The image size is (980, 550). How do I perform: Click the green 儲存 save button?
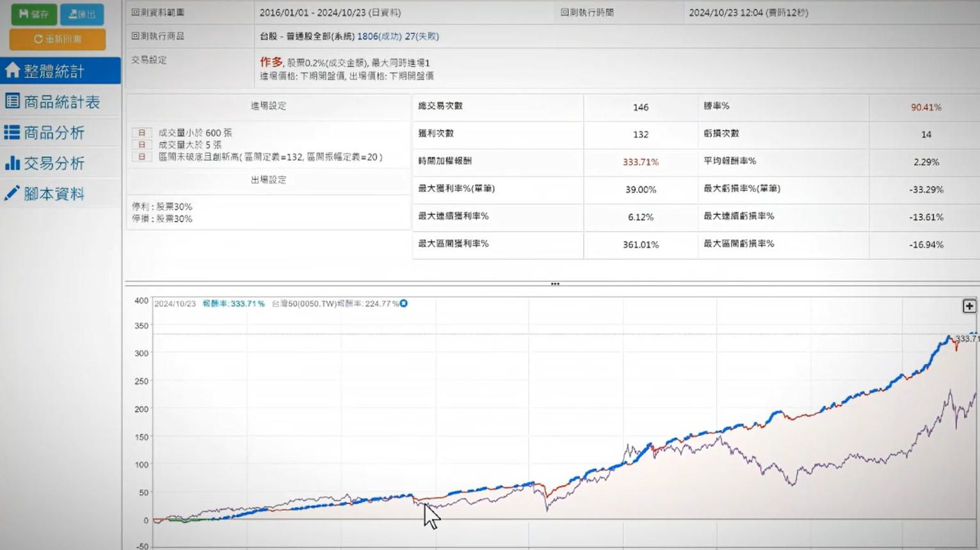(34, 14)
